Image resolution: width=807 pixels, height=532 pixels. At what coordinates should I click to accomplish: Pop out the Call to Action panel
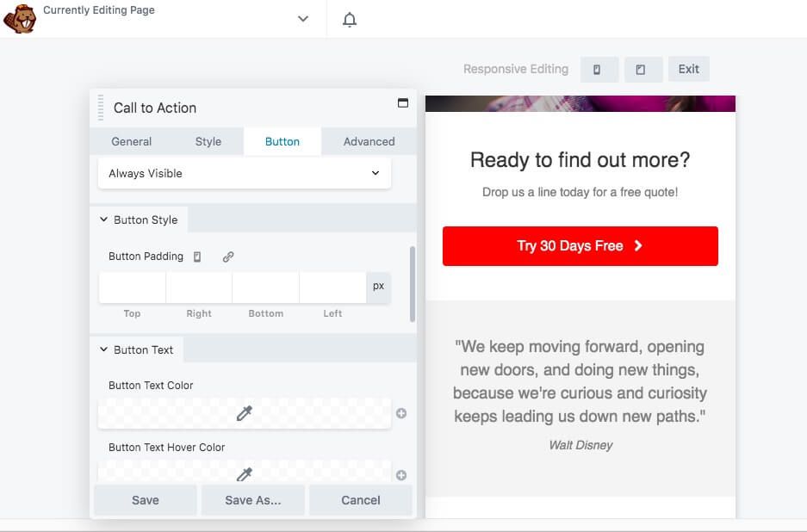tap(402, 102)
